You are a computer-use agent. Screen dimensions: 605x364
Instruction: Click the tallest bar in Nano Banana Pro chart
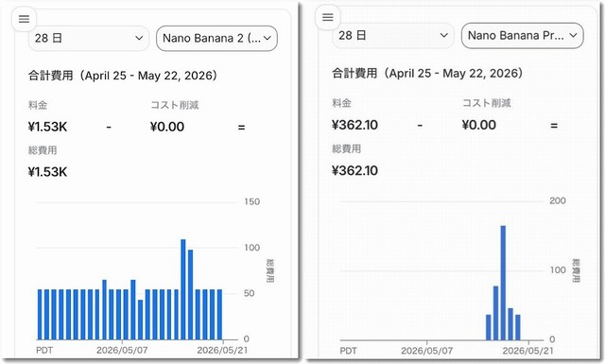[x=503, y=283]
